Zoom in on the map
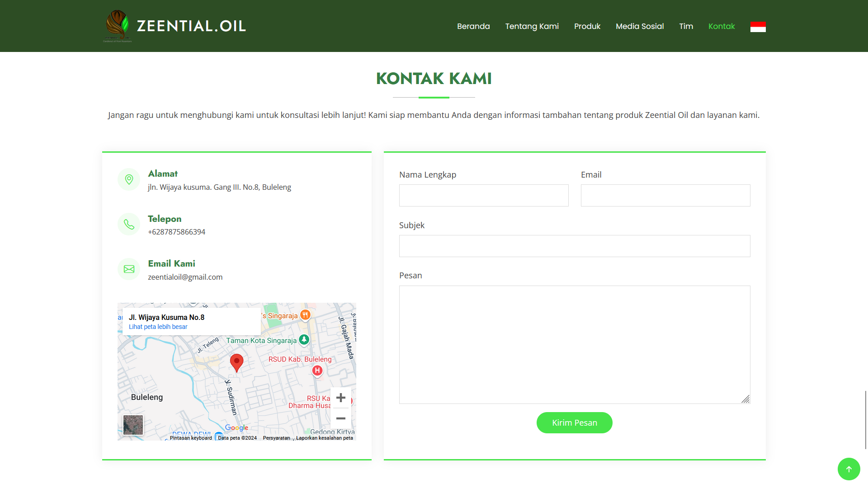Viewport: 868px width, 488px height. 341,398
